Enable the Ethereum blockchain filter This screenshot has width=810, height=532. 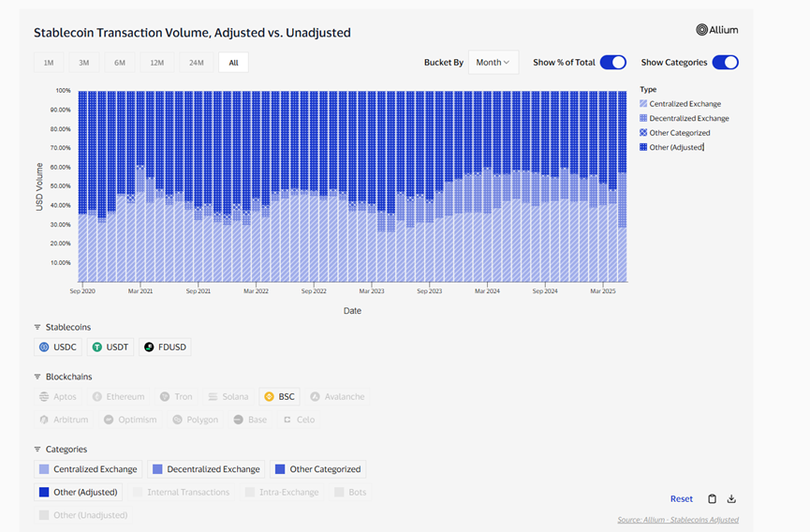pos(118,396)
